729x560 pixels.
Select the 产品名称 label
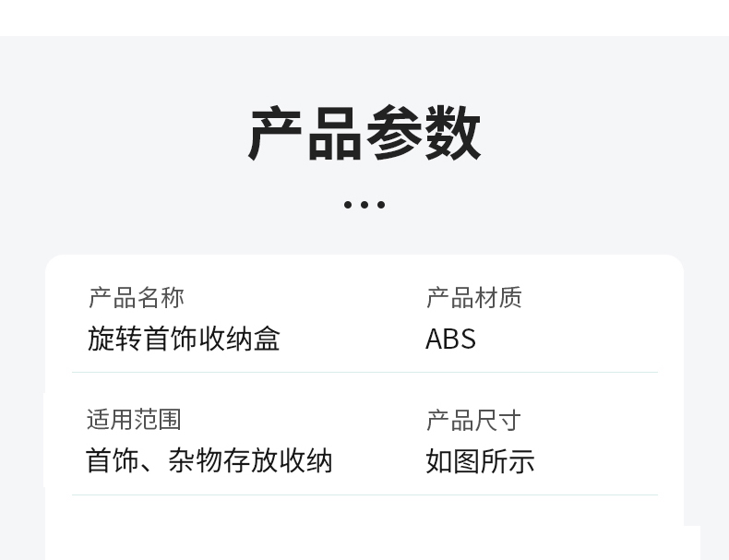tap(137, 297)
